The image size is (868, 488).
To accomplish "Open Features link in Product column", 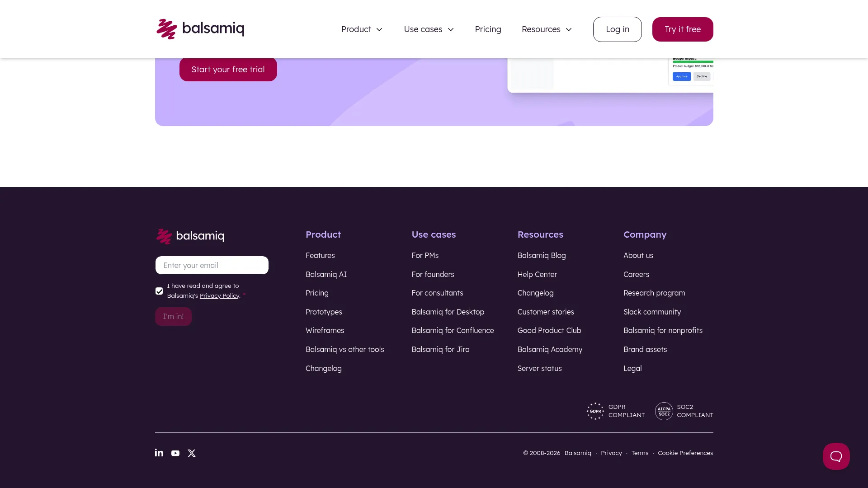I will pyautogui.click(x=320, y=255).
